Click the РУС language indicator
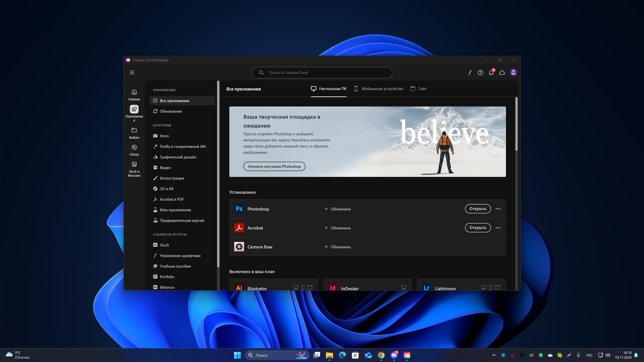 589,355
